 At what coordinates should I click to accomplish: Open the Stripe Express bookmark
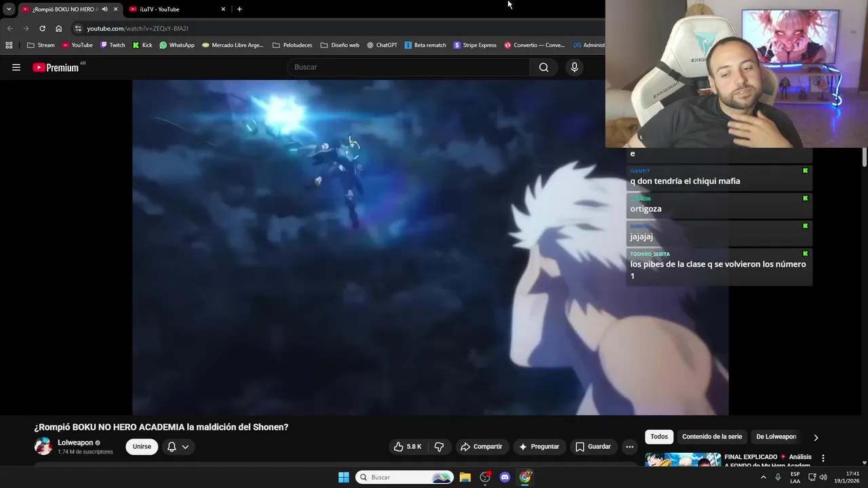click(x=475, y=45)
